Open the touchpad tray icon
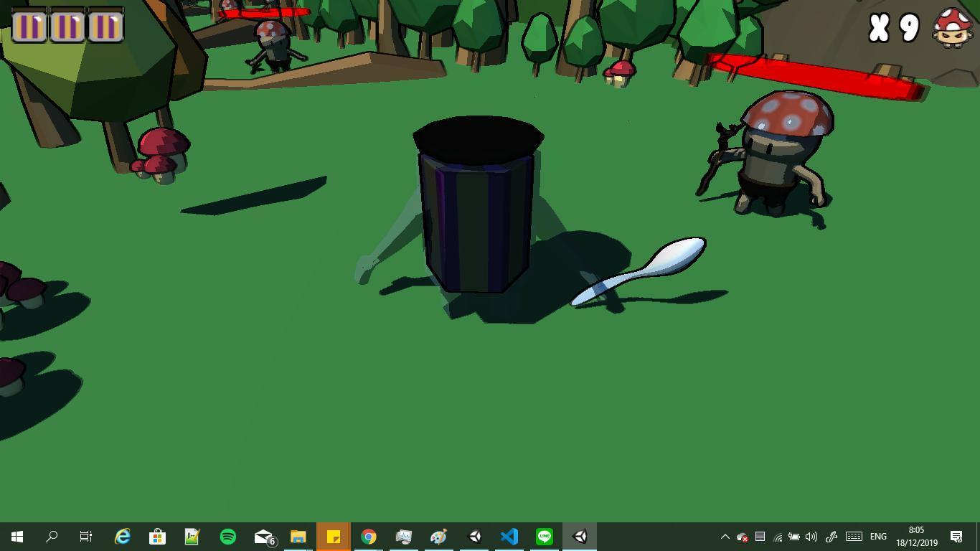The height and width of the screenshot is (551, 980). click(x=760, y=537)
